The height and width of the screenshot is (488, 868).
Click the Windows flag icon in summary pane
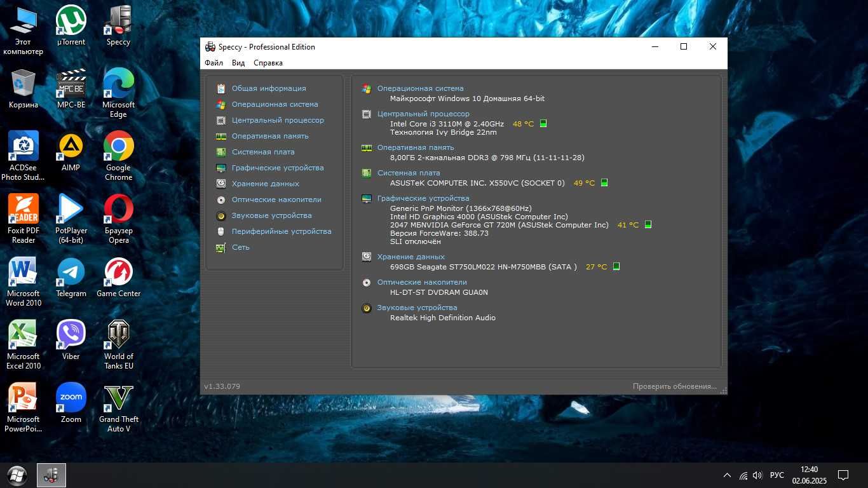coord(367,88)
